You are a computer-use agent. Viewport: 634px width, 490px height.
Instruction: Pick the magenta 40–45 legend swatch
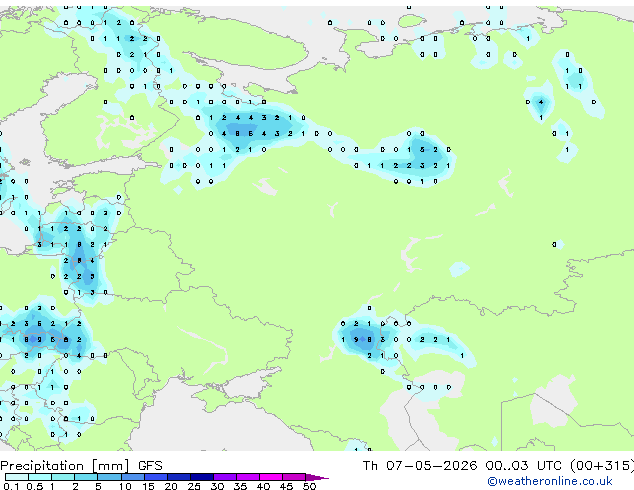click(x=271, y=477)
